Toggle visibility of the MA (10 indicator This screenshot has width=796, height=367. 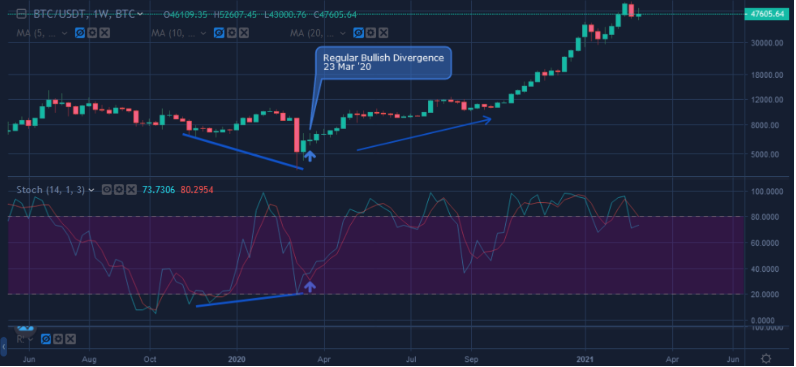219,34
